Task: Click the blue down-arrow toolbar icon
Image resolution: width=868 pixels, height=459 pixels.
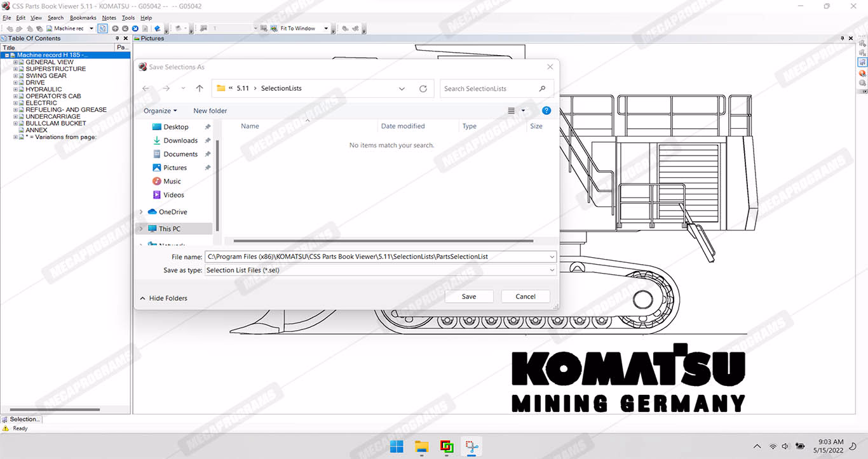Action: 135,29
